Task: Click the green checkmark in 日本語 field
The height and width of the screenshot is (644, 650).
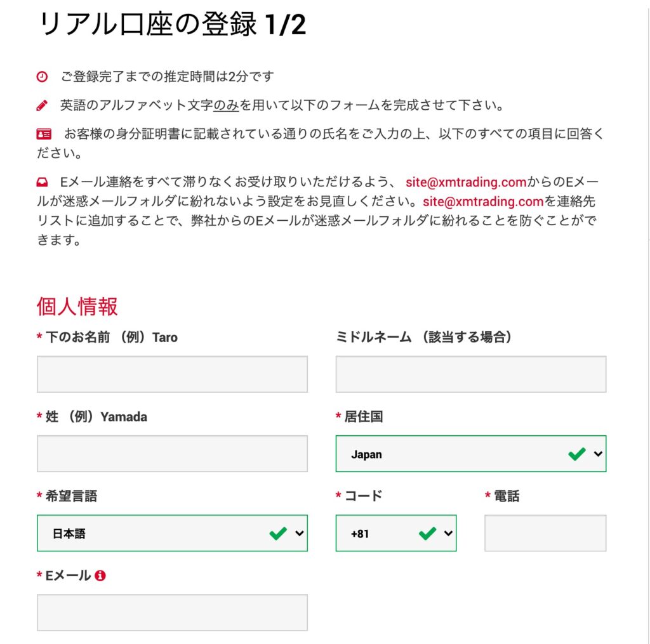Action: pos(277,533)
